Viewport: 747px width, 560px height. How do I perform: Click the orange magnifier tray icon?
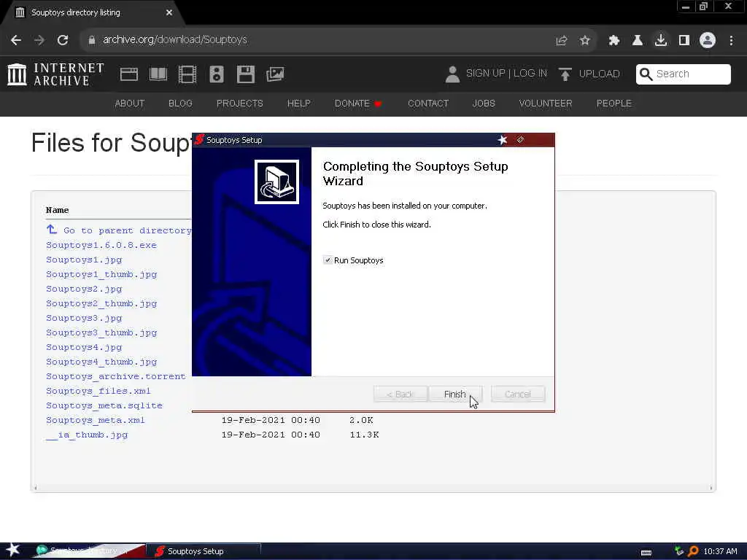(693, 551)
